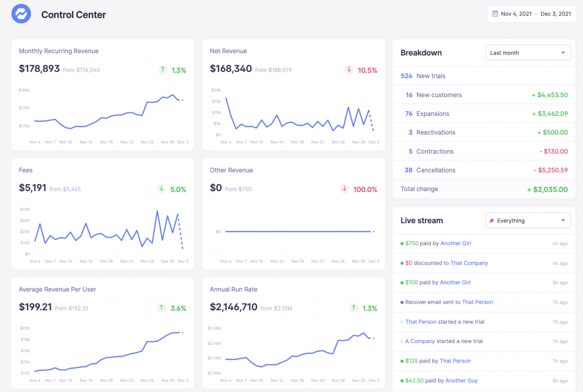Click the green arrow next to Fees change

161,189
